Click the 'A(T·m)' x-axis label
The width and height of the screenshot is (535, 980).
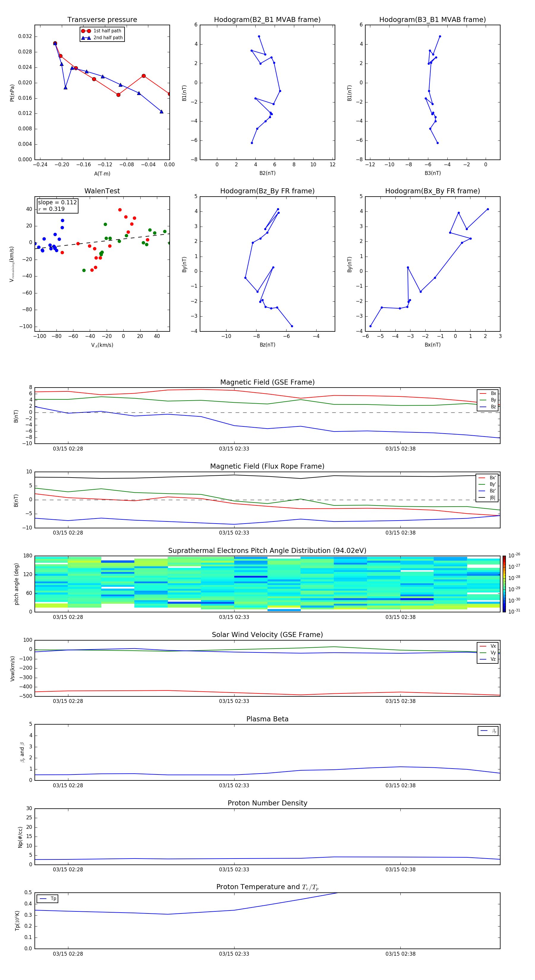(102, 173)
